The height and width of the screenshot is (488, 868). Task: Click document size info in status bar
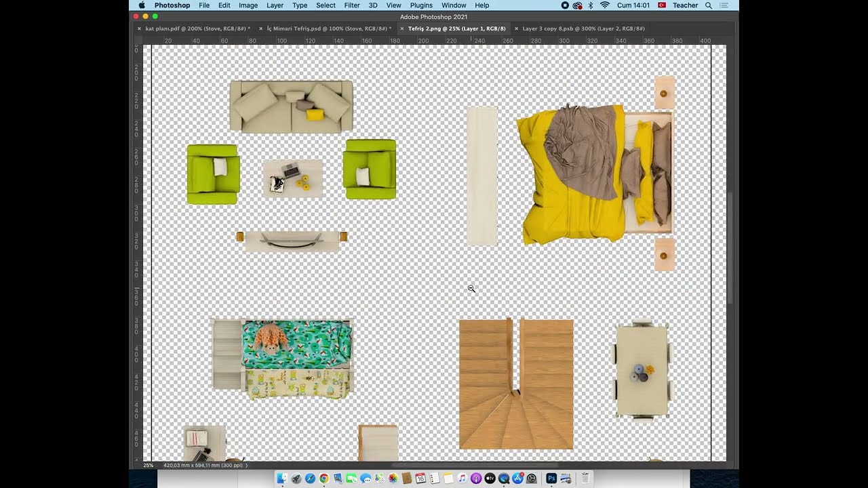tap(203, 466)
